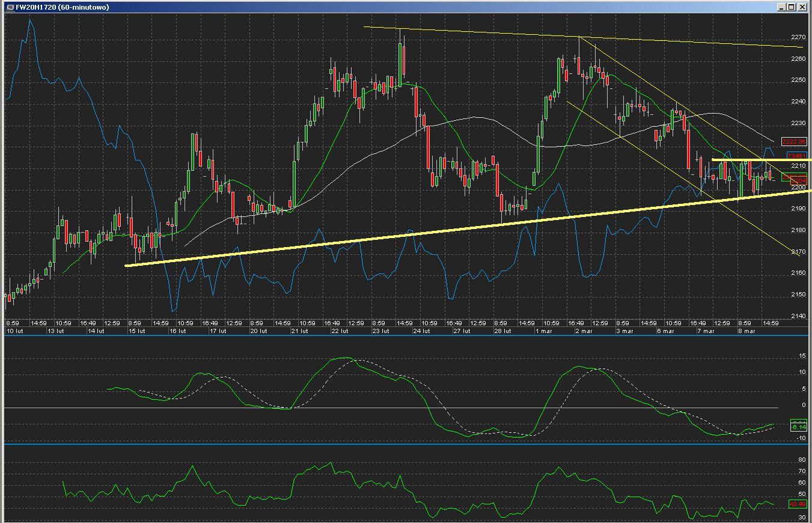
Task: Click the red 2204 last price label
Action: coord(798,181)
